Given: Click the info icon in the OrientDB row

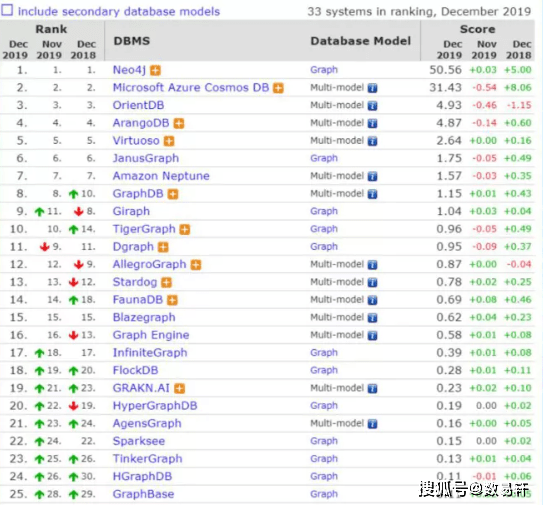Looking at the screenshot, I should tap(372, 106).
